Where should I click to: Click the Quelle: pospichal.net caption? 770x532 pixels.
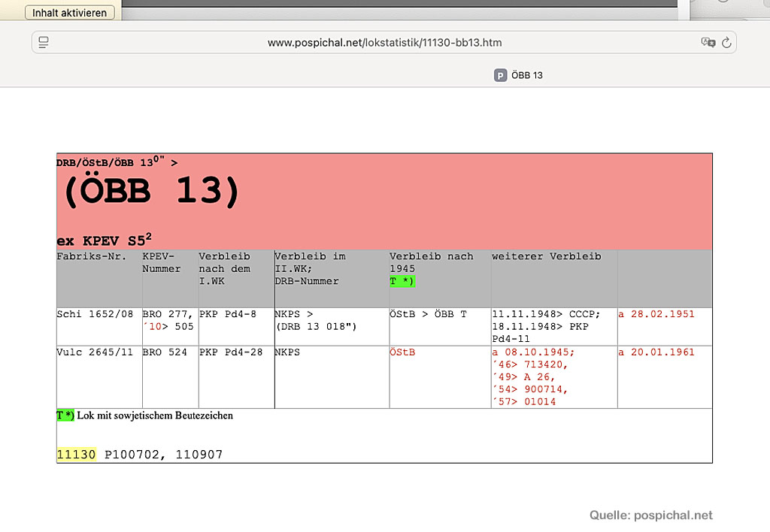(x=650, y=515)
